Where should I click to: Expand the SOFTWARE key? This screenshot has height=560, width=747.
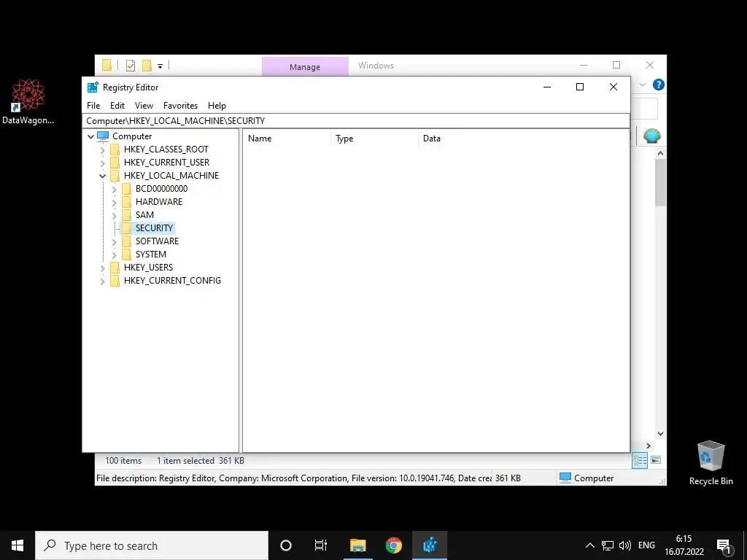point(114,242)
